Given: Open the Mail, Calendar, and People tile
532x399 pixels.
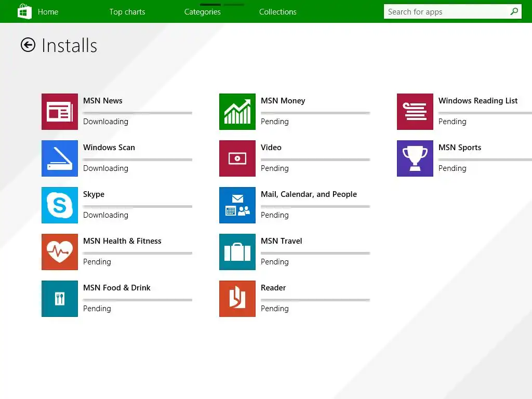Looking at the screenshot, I should coord(237,205).
